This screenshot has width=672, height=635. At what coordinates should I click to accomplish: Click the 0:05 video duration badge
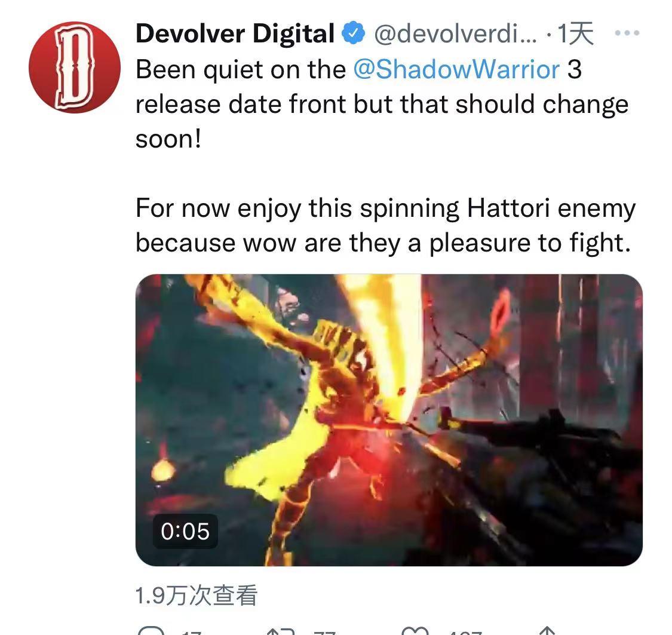(185, 531)
